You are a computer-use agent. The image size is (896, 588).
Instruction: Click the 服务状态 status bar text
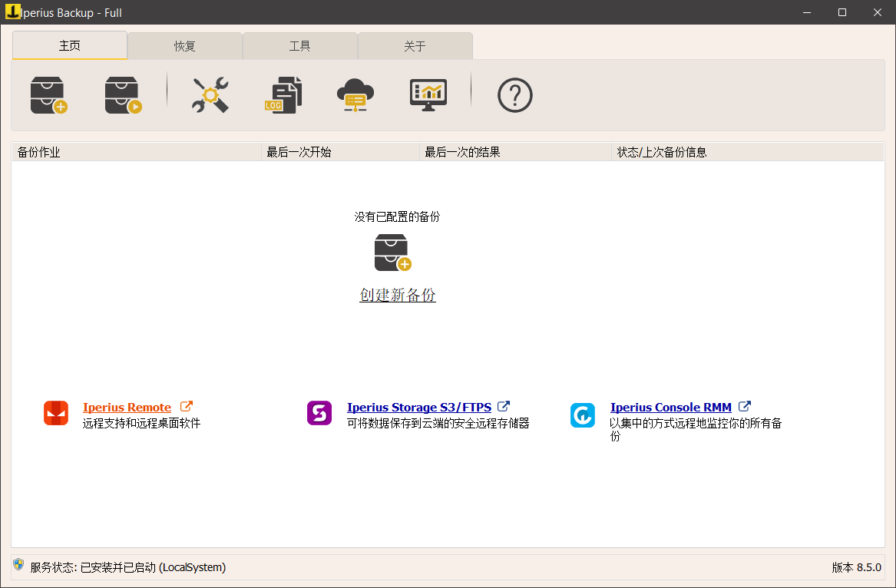pyautogui.click(x=128, y=567)
